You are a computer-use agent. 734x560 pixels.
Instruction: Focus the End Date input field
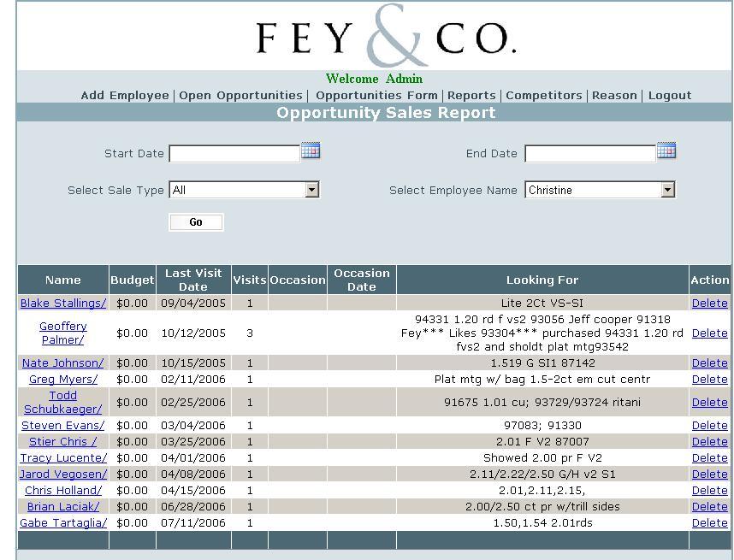pos(589,153)
